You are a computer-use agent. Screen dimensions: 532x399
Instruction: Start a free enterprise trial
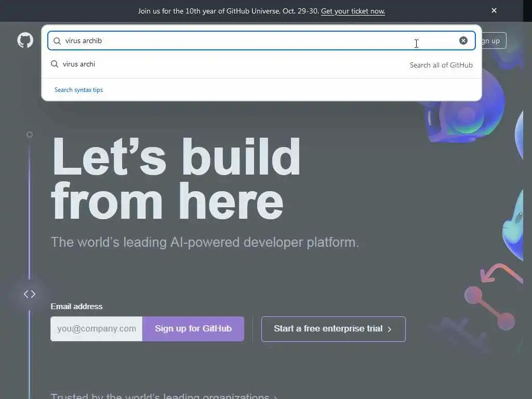333,329
